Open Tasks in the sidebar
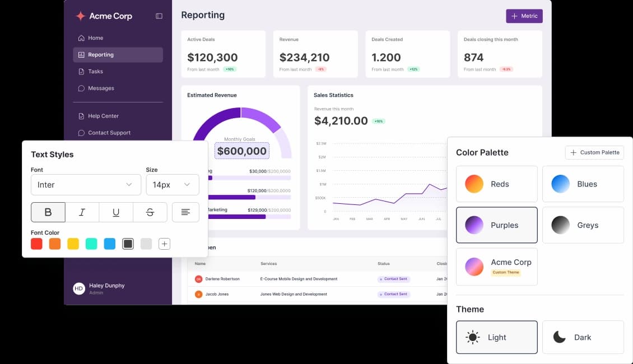 [118, 72]
